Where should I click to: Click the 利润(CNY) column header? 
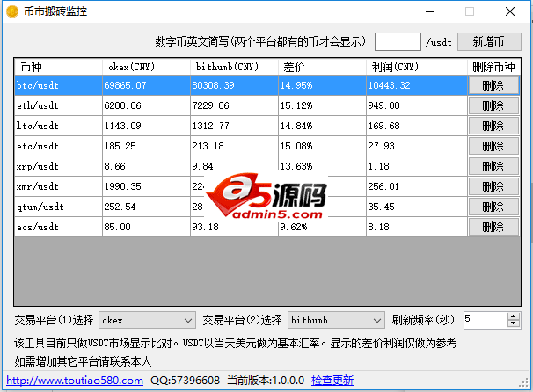tap(417, 67)
